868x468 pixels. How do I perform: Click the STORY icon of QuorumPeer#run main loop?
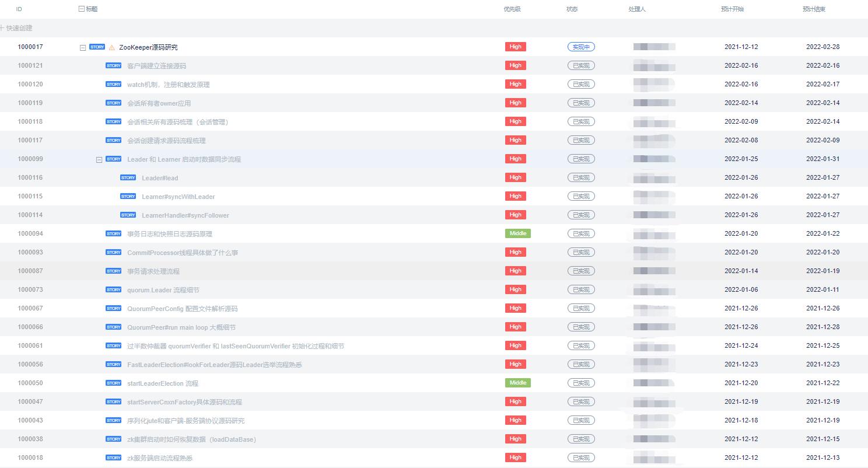pos(114,327)
